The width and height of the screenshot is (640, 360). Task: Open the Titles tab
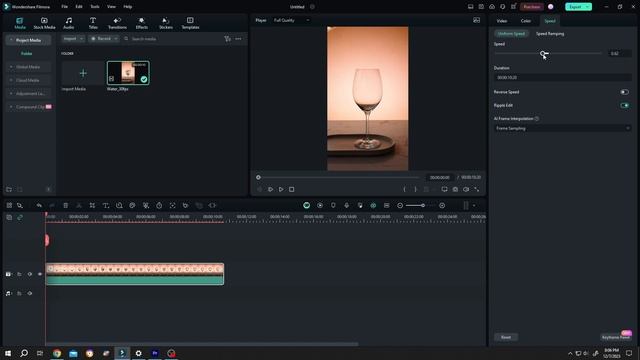(x=93, y=23)
